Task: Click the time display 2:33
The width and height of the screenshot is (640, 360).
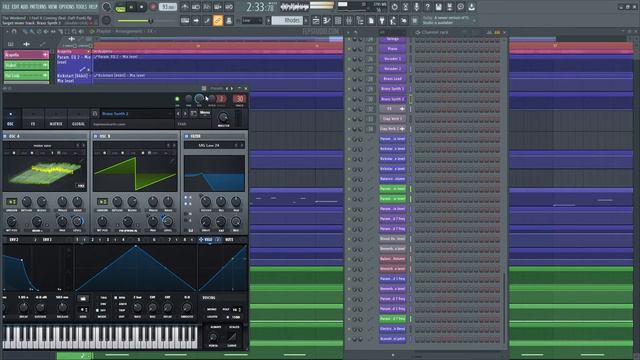Action: point(261,7)
